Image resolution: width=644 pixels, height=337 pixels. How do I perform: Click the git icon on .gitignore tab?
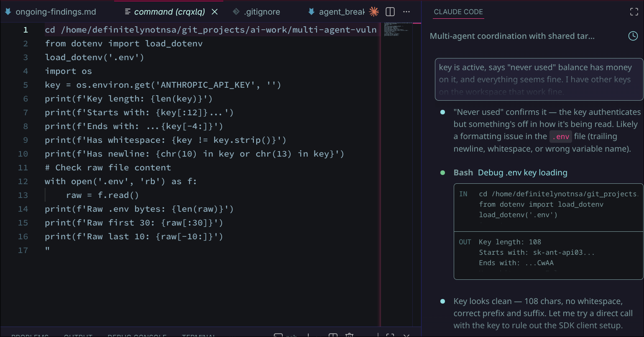point(236,12)
